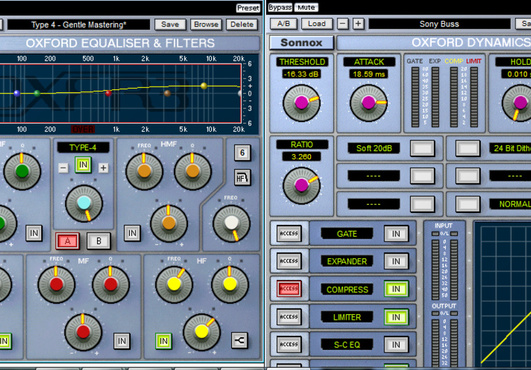Click Save in the Equaliser window
The image size is (531, 370).
(x=170, y=24)
